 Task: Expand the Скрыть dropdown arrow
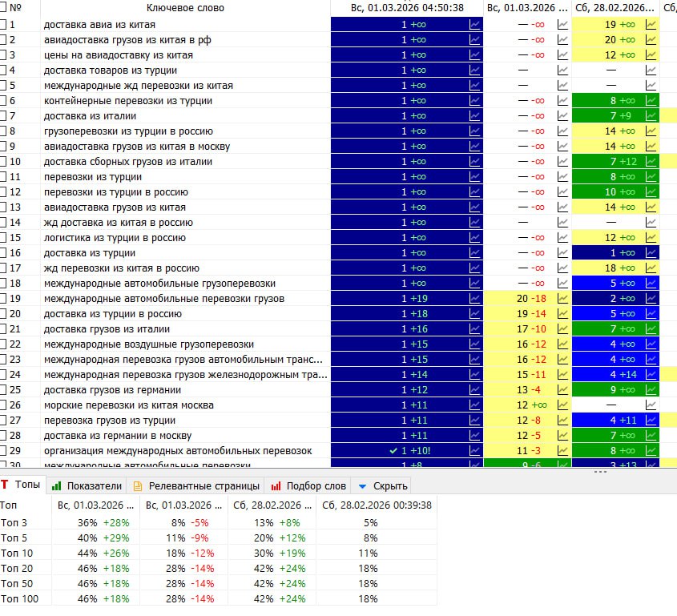(362, 485)
